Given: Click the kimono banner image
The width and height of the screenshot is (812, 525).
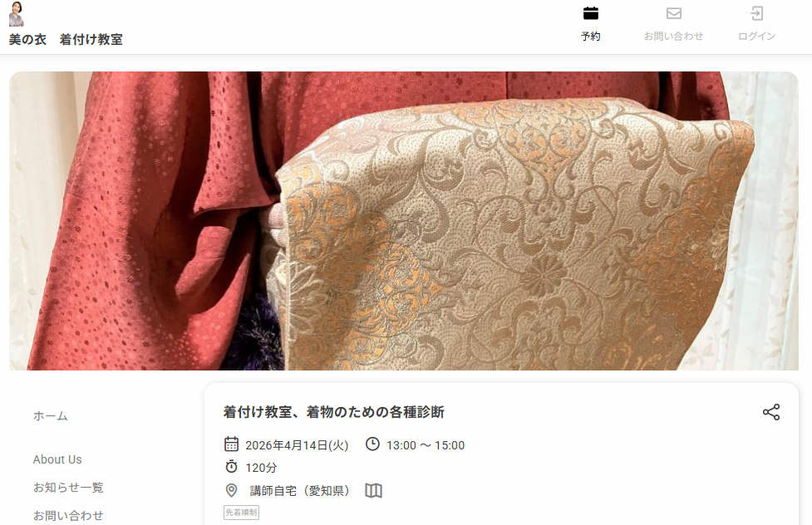Looking at the screenshot, I should coord(404,221).
